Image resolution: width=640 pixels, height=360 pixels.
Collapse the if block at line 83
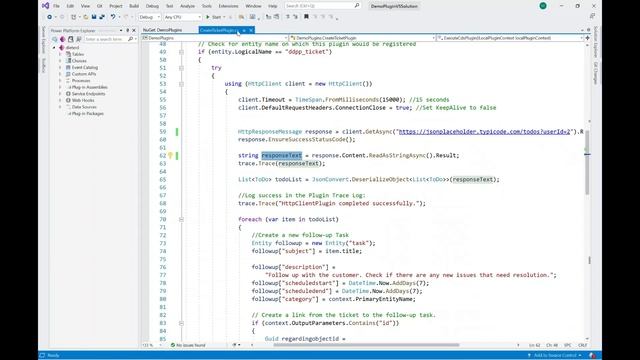point(181,323)
